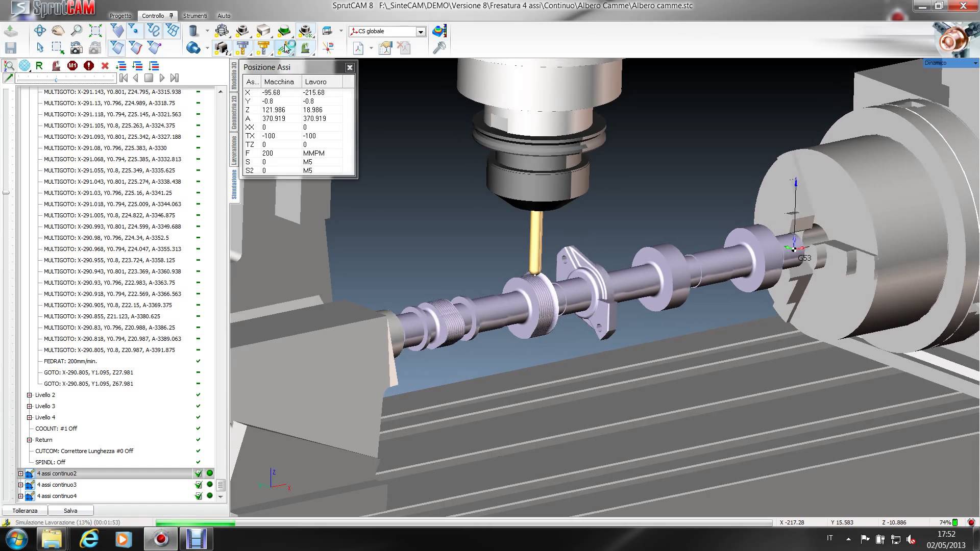Open the CS globale dropdown

click(x=421, y=32)
